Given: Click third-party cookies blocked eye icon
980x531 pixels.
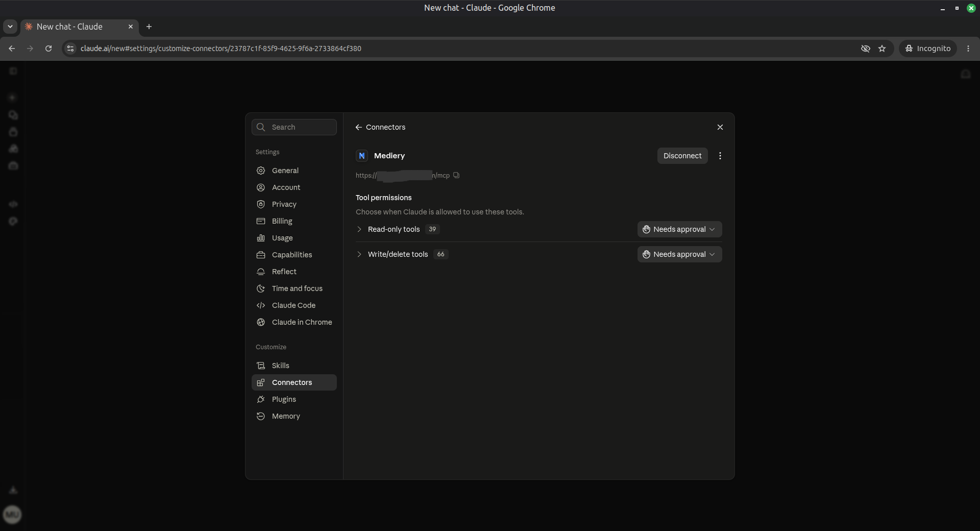Looking at the screenshot, I should [866, 49].
